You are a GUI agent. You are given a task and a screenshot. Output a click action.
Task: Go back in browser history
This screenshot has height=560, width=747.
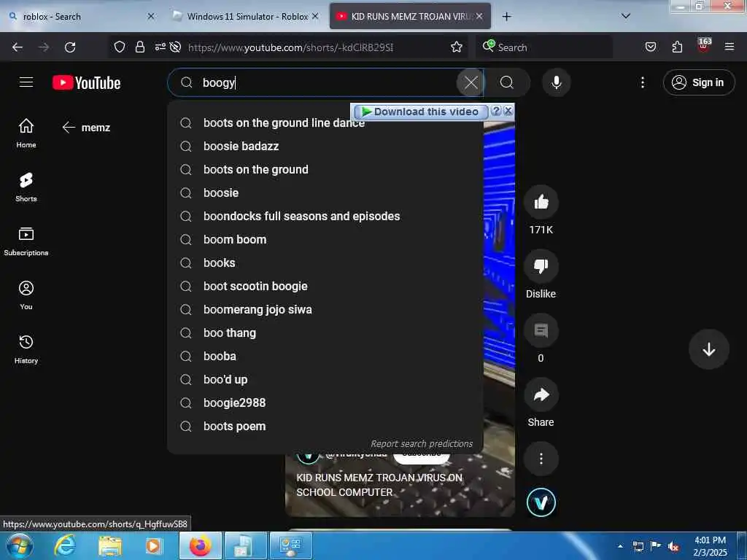point(18,47)
